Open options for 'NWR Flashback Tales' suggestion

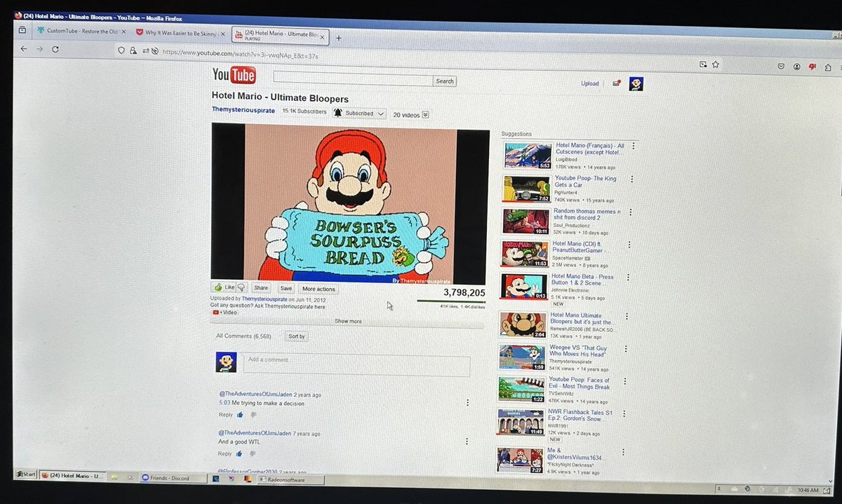[622, 413]
